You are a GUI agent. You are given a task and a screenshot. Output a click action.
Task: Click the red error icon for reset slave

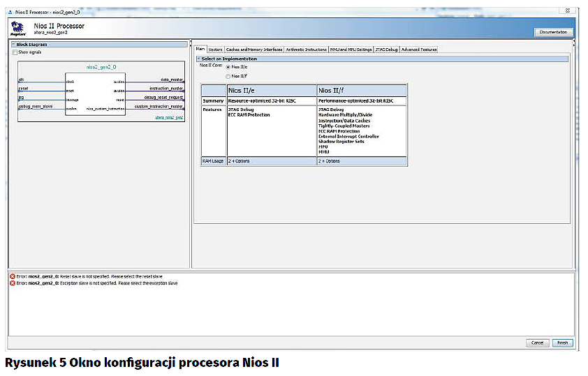tap(13, 277)
